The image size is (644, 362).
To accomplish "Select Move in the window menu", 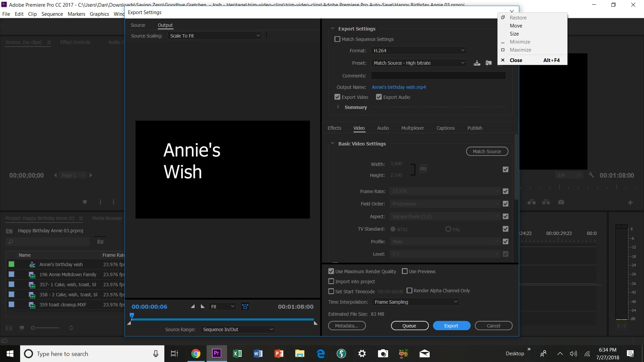I will (x=516, y=26).
